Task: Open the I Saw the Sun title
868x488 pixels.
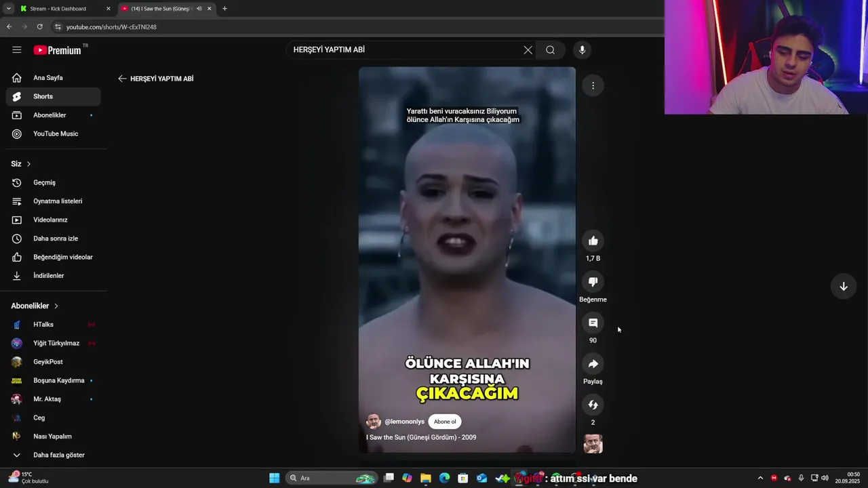Action: coord(421,437)
